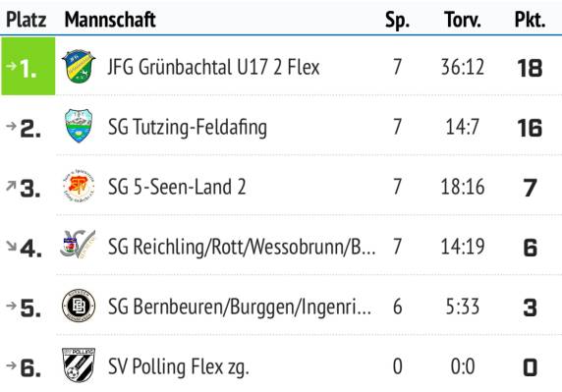Click the JFG Grünbachtal club crest

click(79, 66)
